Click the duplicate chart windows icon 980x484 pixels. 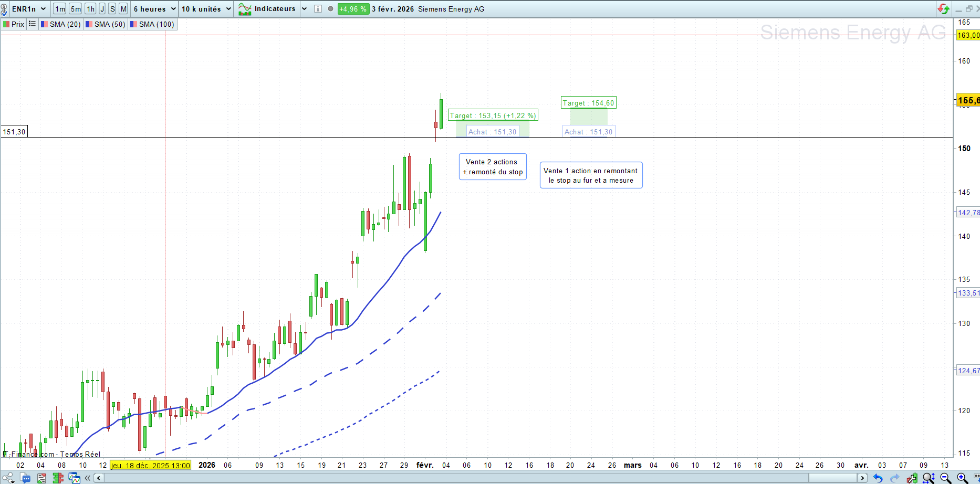coord(74,478)
